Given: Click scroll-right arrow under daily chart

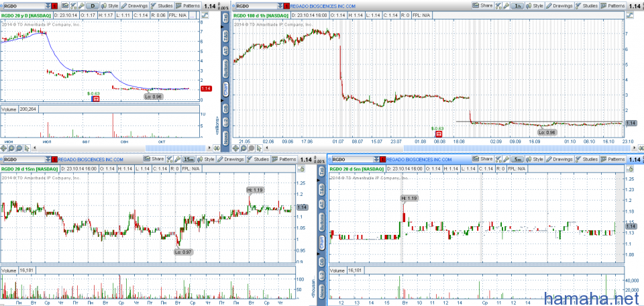Looking at the screenshot, I should tap(209, 148).
